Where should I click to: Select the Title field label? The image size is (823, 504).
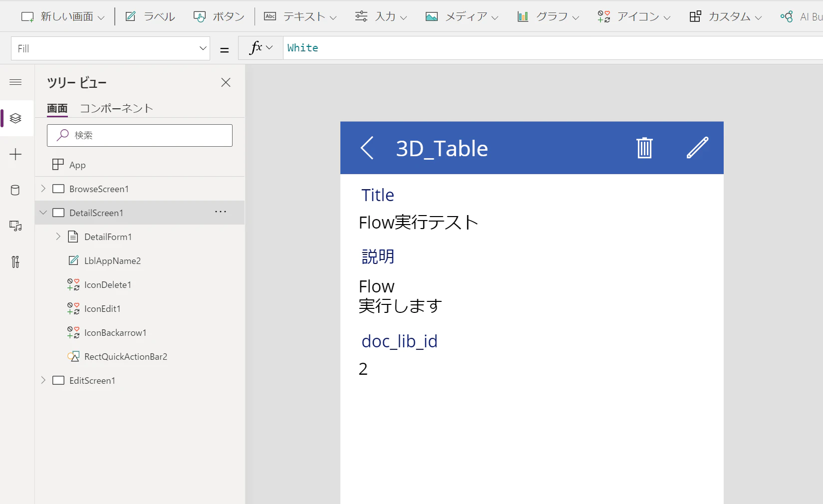tap(378, 195)
